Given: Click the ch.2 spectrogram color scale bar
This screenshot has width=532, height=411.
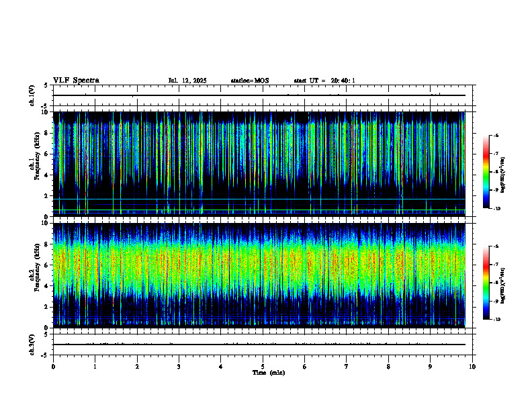Looking at the screenshot, I should coord(486,283).
